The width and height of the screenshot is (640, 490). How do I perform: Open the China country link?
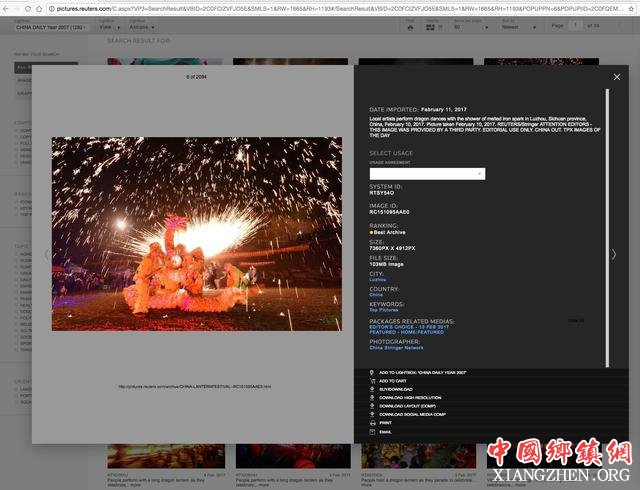coord(376,295)
